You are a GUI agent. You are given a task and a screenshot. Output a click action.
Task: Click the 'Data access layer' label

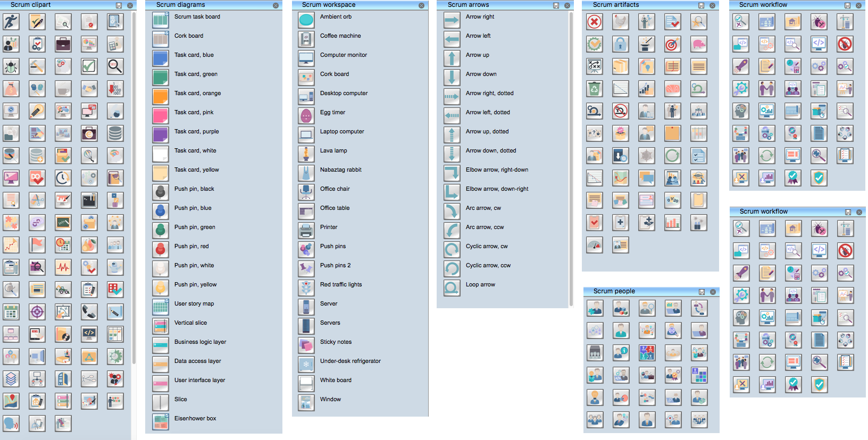198,361
